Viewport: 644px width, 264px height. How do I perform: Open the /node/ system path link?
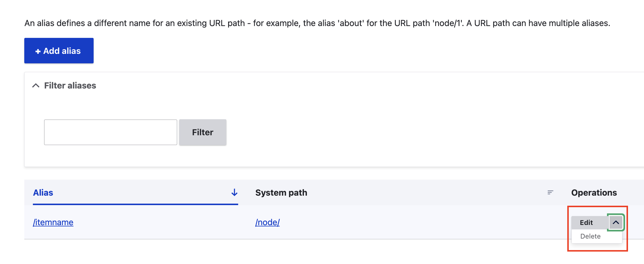267,222
